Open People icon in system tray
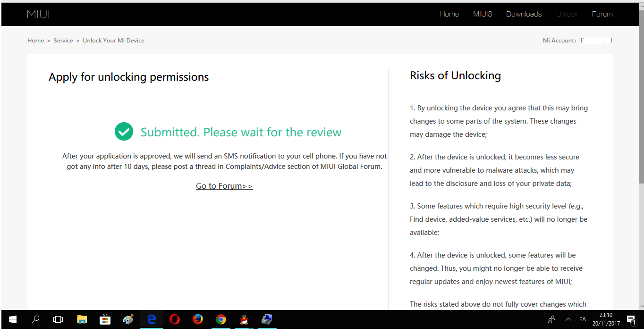This screenshot has height=334, width=644. (551, 319)
